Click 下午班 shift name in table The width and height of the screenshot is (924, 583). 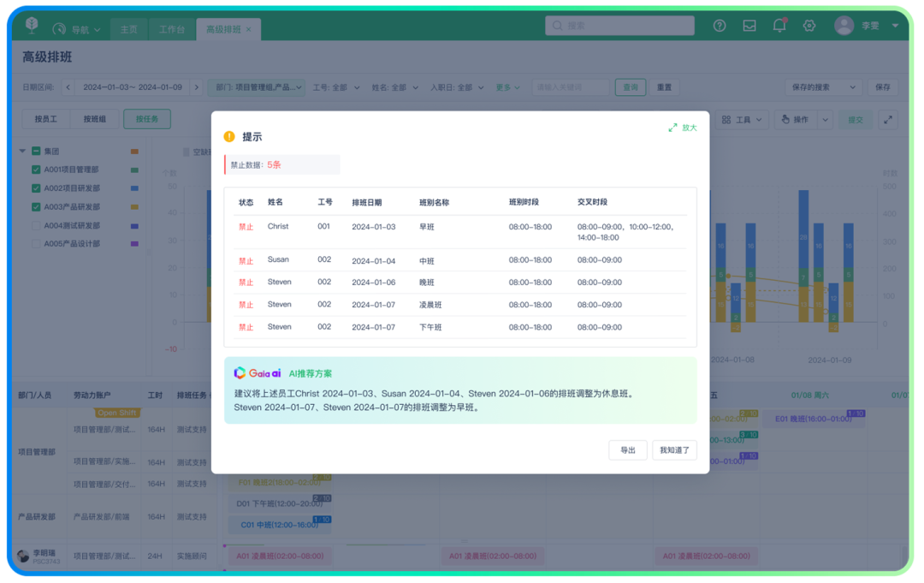[430, 327]
